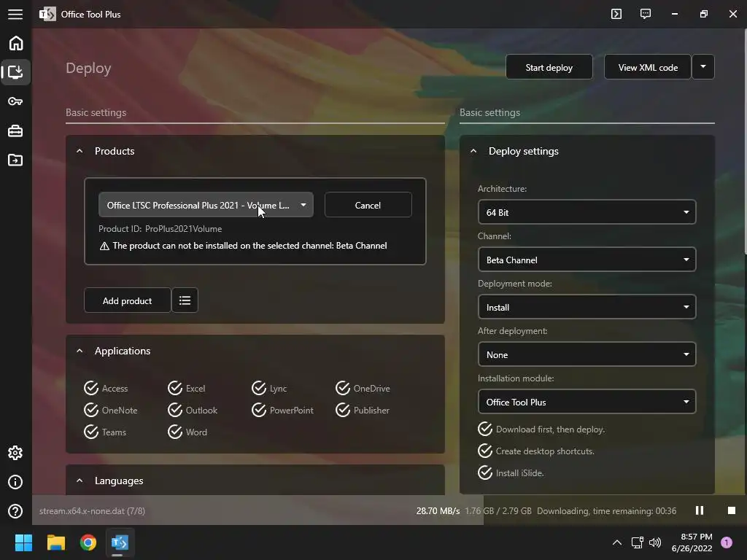
Task: Open the volume tray icon
Action: (x=655, y=542)
